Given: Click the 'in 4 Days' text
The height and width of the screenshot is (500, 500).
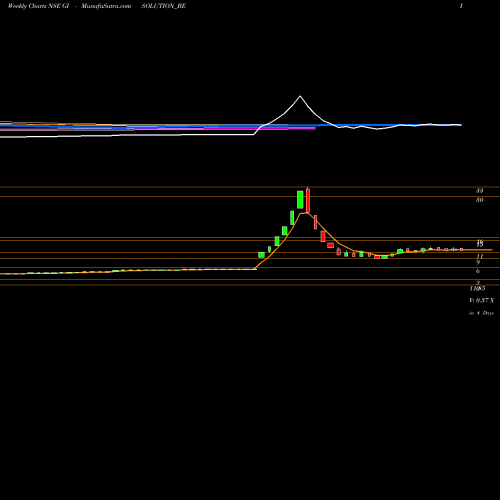Looking at the screenshot, I should tap(481, 313).
